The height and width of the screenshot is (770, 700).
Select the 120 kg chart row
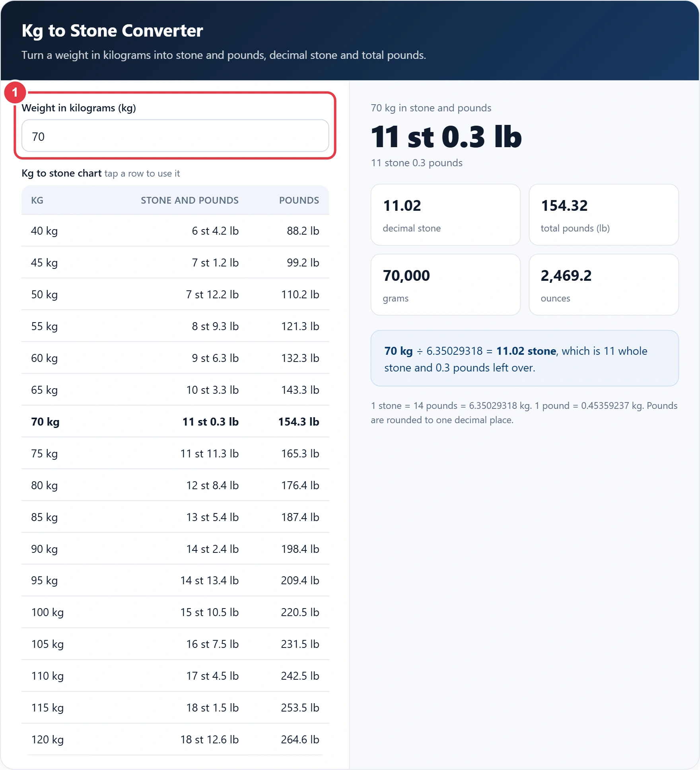coord(175,739)
